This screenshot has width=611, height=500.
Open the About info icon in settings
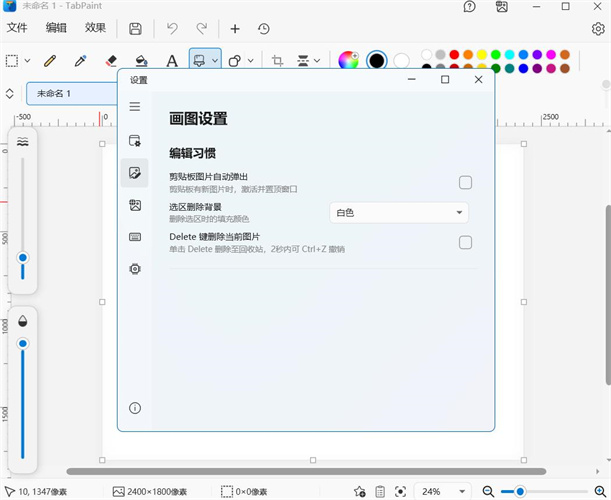pos(135,408)
